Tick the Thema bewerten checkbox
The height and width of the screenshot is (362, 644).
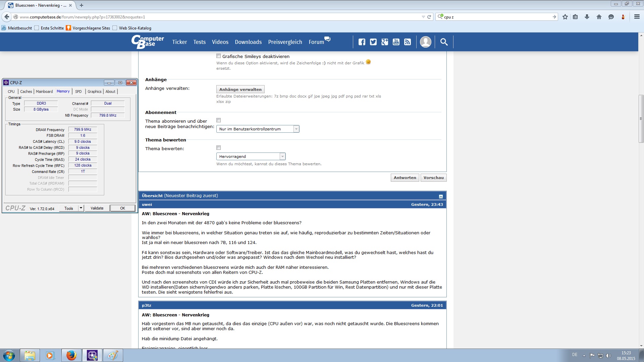[x=219, y=148]
